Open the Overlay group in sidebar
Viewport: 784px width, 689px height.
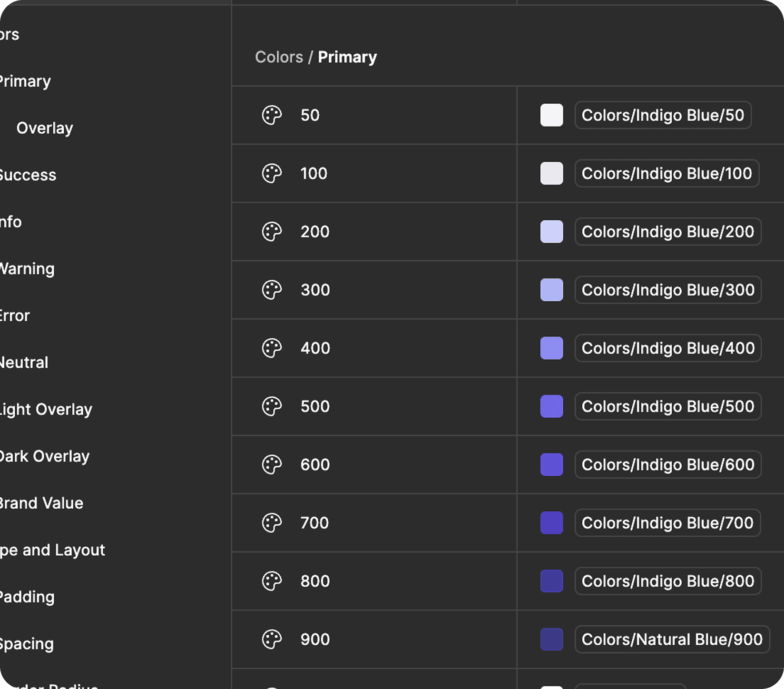pyautogui.click(x=45, y=128)
